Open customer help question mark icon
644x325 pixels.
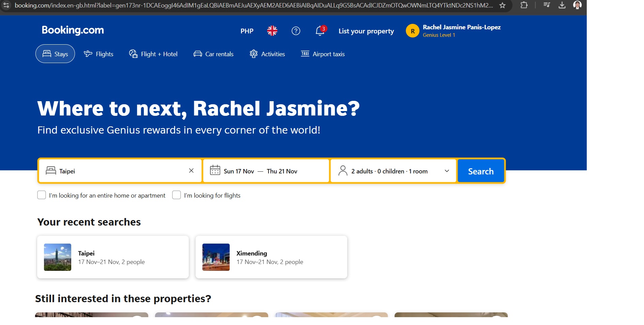point(296,31)
